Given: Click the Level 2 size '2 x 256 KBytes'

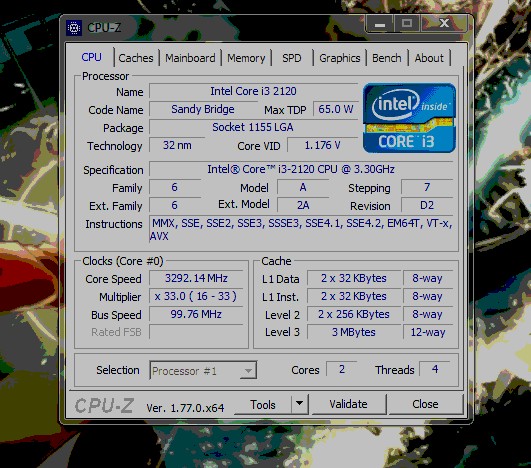Looking at the screenshot, I should (354, 314).
